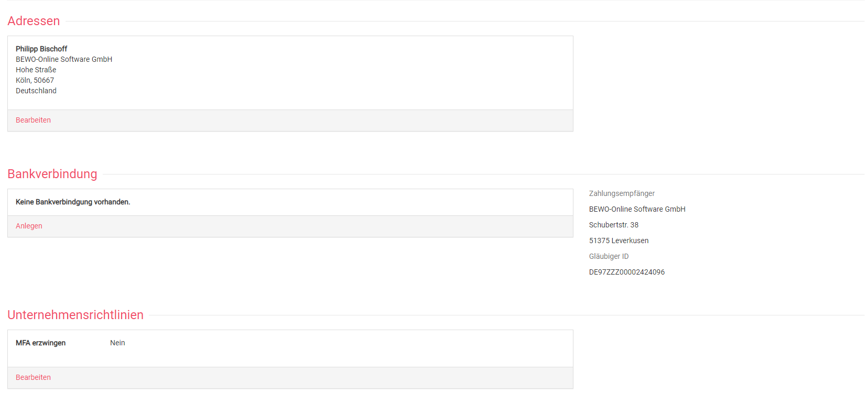Click Bearbeiten link under Adressen

[x=33, y=120]
